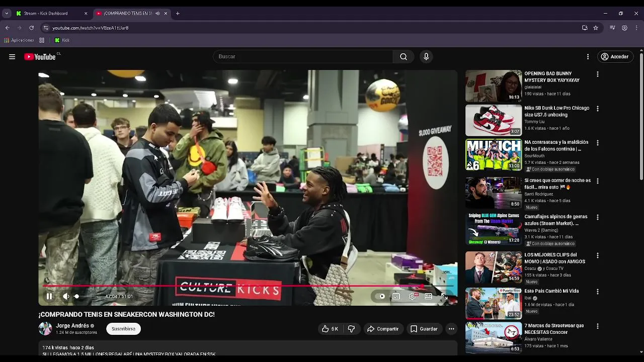
Task: Open Este País Cambió Mi Vida thumbnail
Action: 494,304
